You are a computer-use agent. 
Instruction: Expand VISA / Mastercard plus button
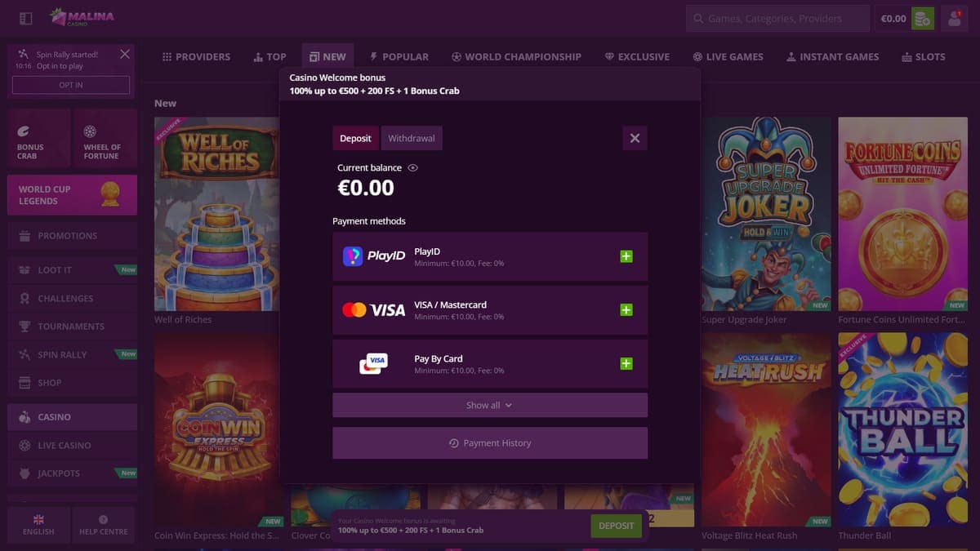tap(626, 310)
